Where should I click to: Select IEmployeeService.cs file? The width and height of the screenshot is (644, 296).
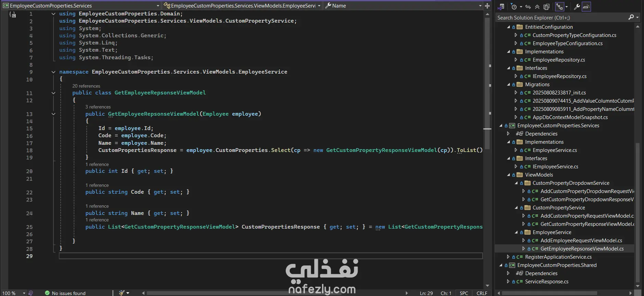[x=555, y=167]
